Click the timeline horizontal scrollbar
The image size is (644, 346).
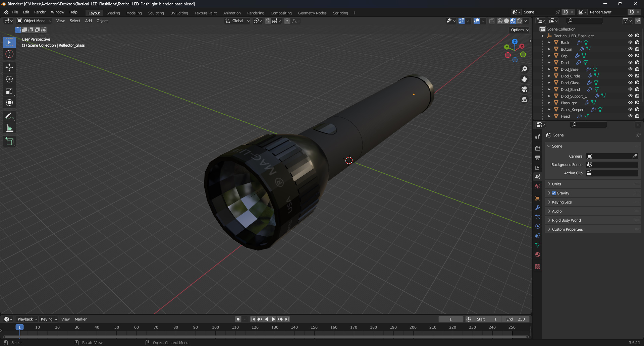266,337
